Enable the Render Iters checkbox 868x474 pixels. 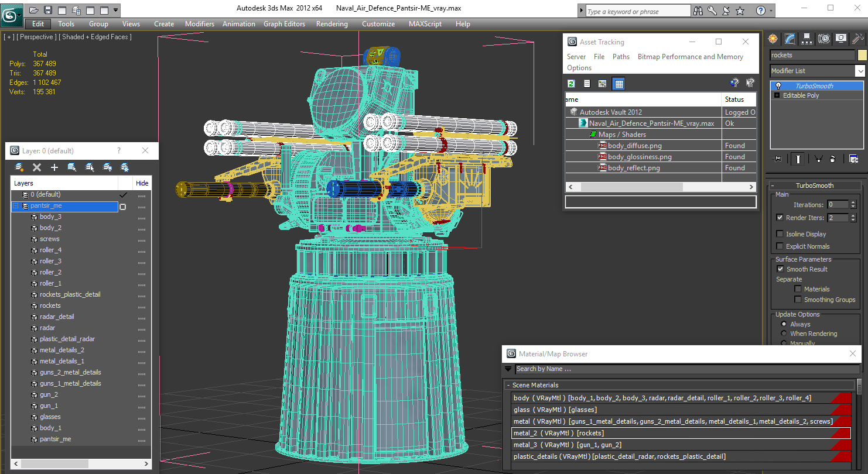(x=780, y=217)
